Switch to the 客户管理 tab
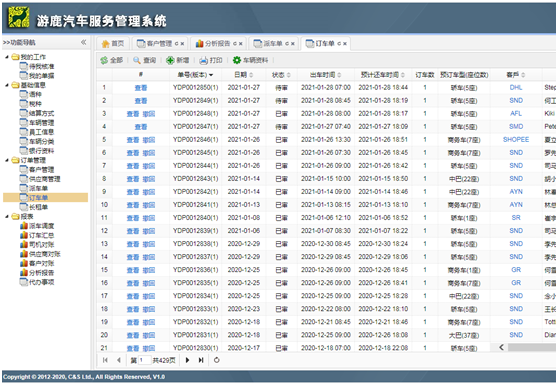Viewport: 558px width, 385px height. (x=159, y=44)
